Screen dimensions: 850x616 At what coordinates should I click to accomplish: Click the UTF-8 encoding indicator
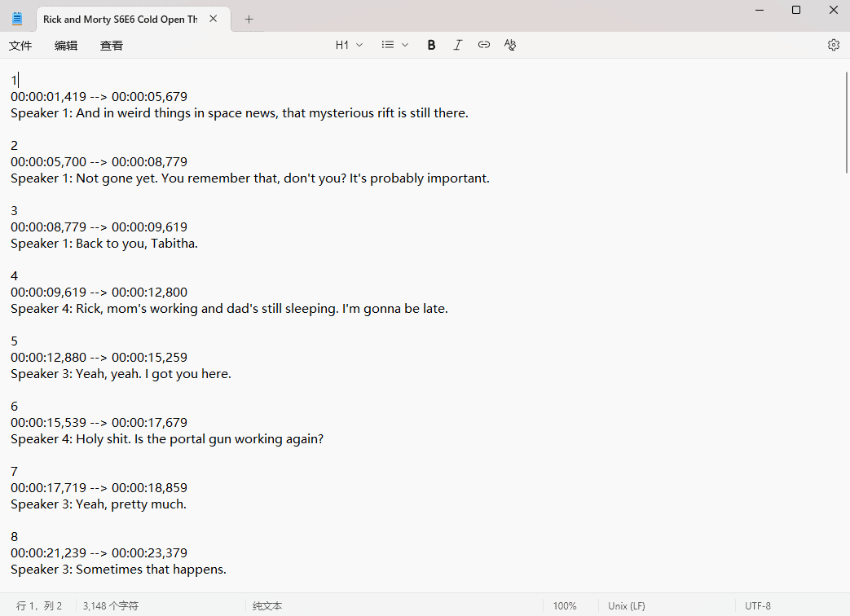(757, 606)
